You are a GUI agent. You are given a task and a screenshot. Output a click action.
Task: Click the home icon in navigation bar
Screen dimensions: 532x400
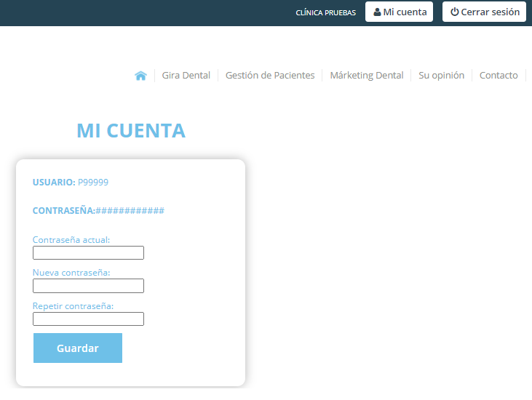(141, 76)
